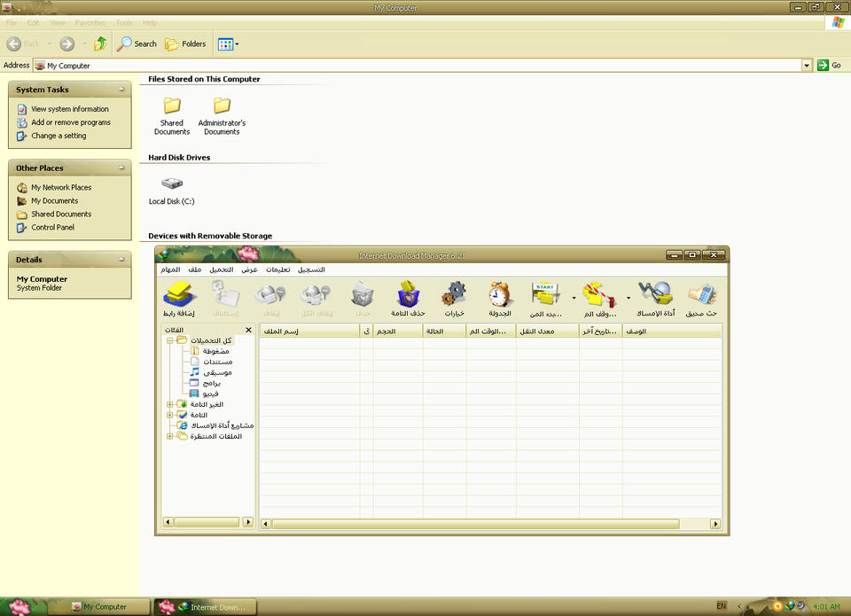Click the Stop Queue icon with barrier
The width and height of the screenshot is (851, 616).
[599, 294]
